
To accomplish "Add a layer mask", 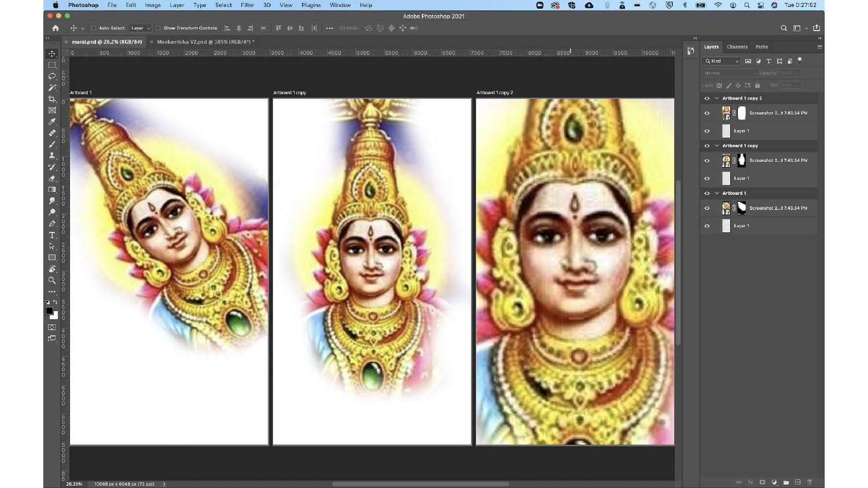I will pyautogui.click(x=762, y=482).
